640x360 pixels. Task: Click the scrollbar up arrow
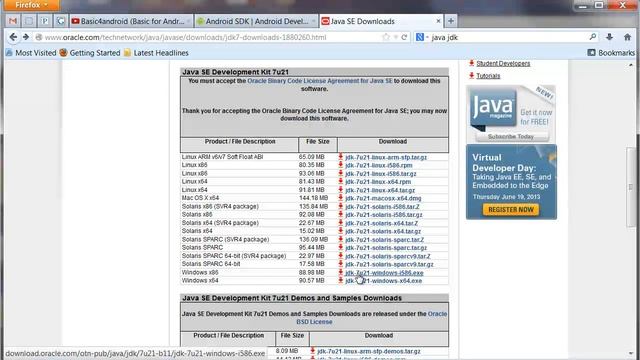coord(631,65)
